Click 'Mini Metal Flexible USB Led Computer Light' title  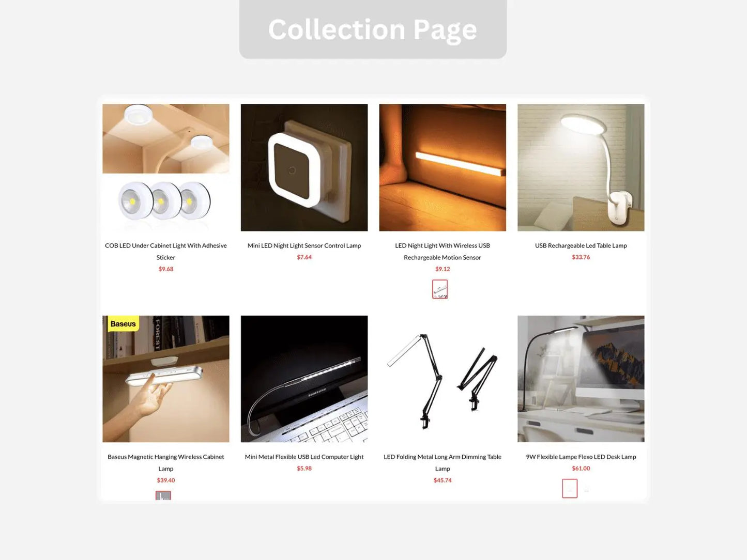point(304,457)
